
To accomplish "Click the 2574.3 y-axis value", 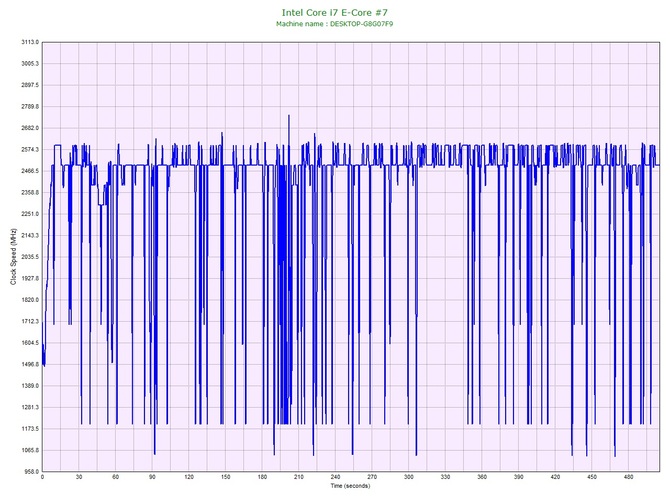I will tap(30, 150).
